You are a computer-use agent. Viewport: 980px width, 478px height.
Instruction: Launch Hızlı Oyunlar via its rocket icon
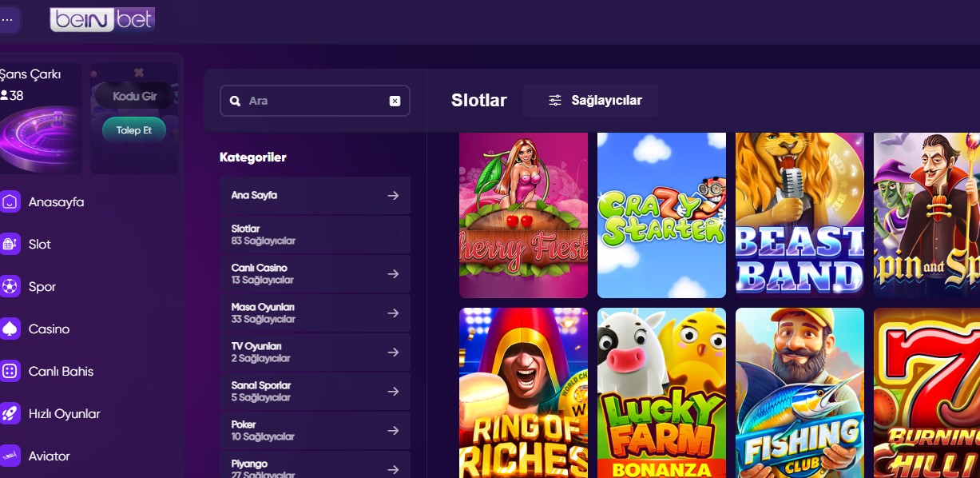pos(10,413)
